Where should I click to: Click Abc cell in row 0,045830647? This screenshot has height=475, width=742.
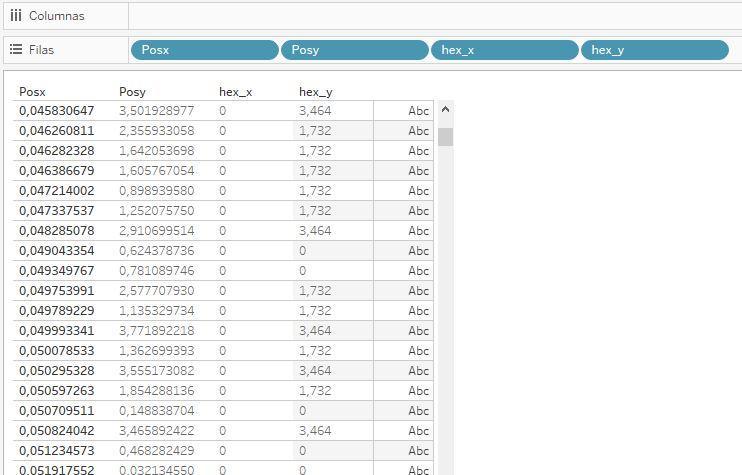(404, 111)
